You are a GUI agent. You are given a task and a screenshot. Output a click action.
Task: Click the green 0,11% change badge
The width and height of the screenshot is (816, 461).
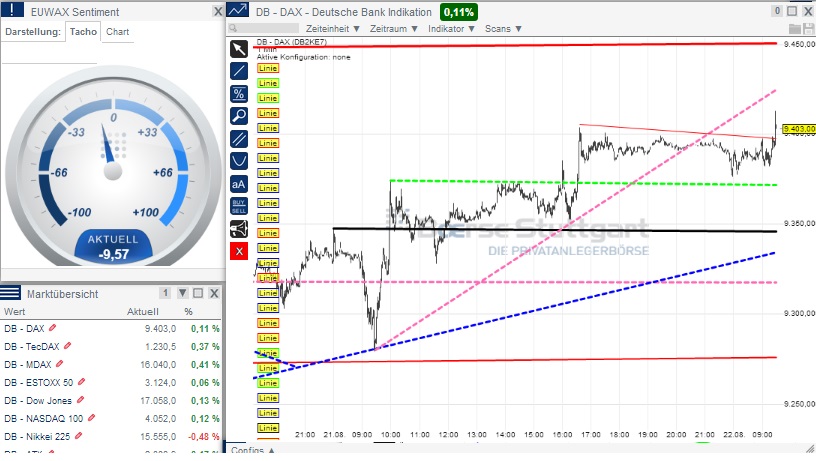point(459,11)
